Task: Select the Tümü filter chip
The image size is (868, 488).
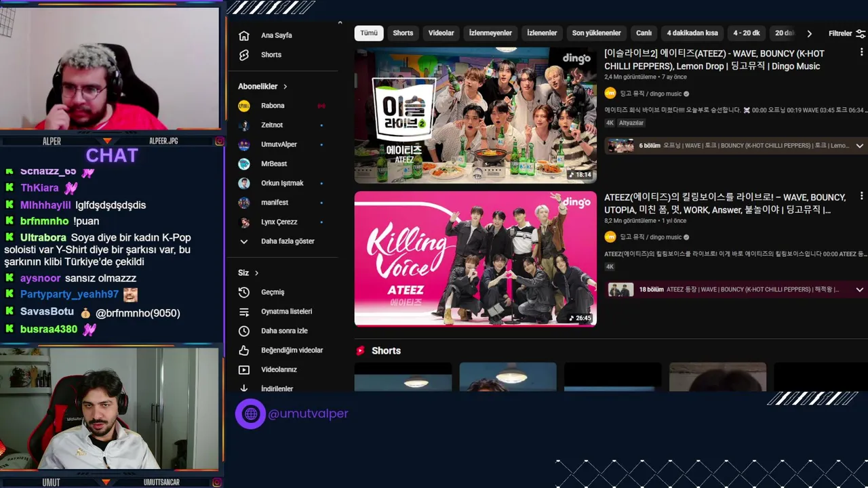Action: 369,33
